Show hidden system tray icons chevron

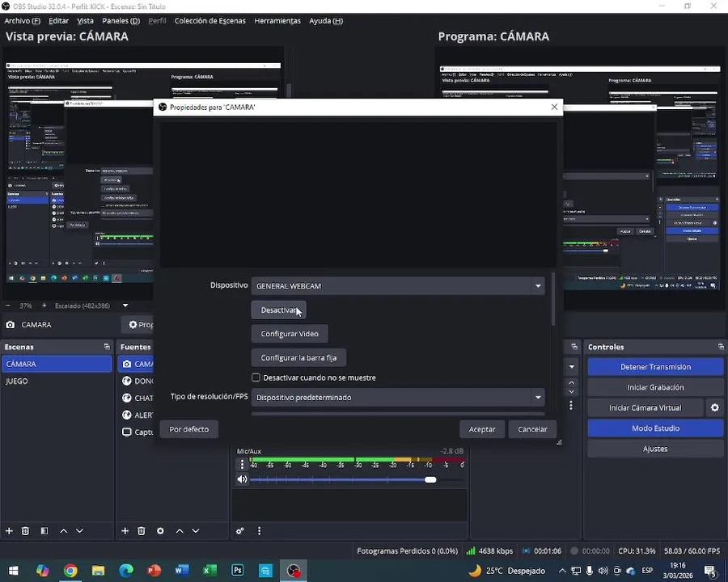click(562, 571)
